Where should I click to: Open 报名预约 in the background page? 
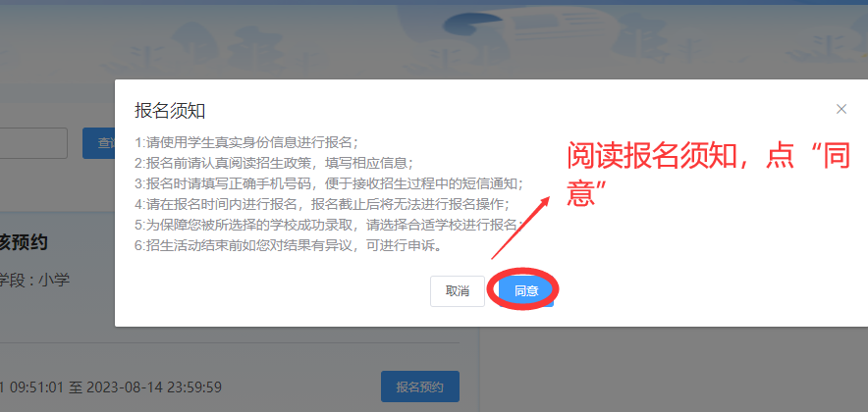(419, 386)
